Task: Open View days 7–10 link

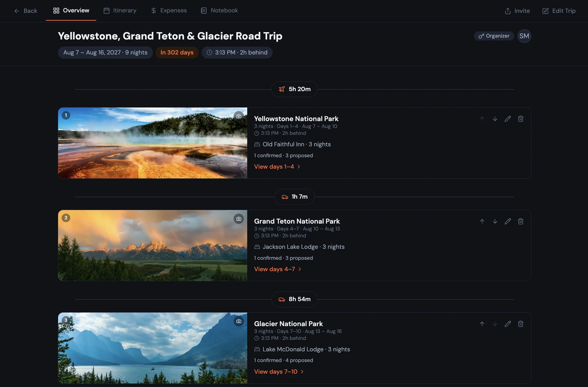Action: point(279,372)
